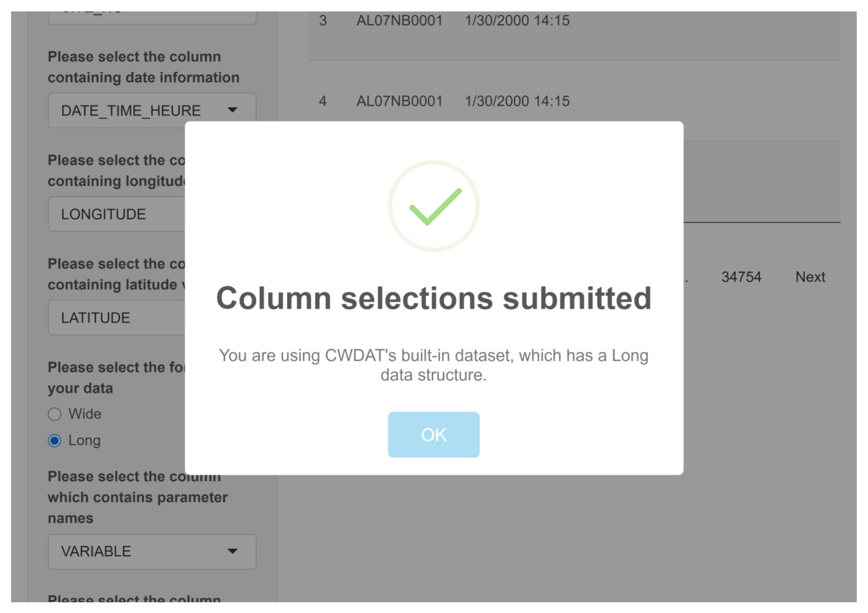The height and width of the screenshot is (613, 868).
Task: Click row number 3 in the table
Action: tap(322, 20)
